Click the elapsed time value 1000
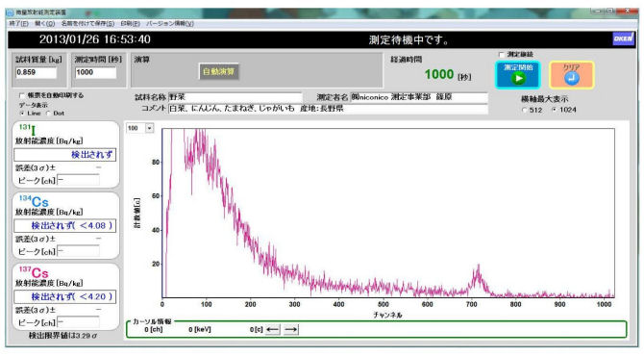644x356 pixels. coord(438,74)
